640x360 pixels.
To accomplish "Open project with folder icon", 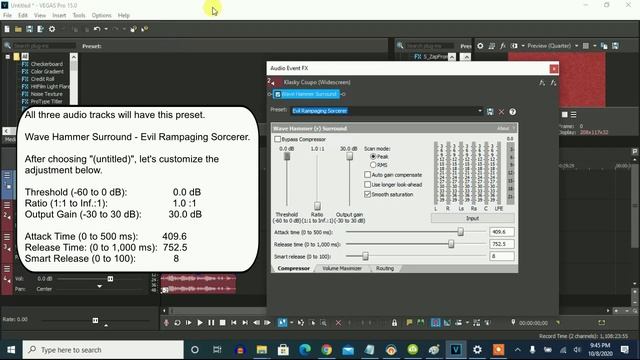I will click(x=18, y=29).
